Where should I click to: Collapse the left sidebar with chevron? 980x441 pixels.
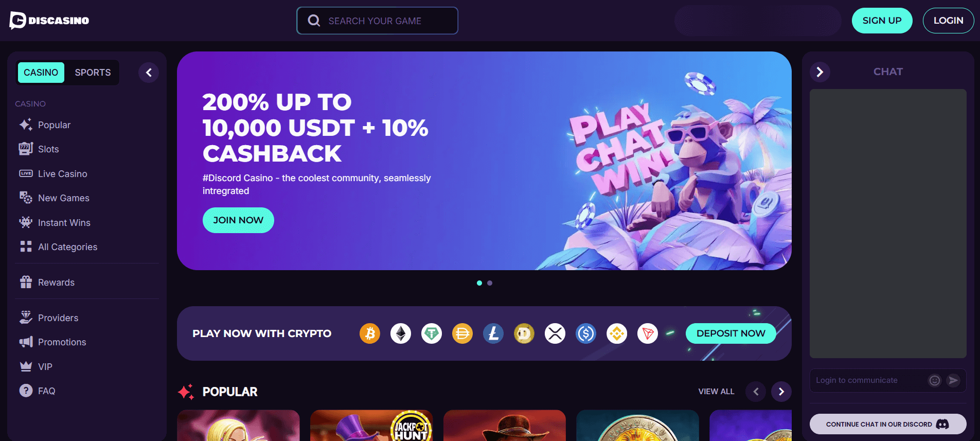coord(149,73)
